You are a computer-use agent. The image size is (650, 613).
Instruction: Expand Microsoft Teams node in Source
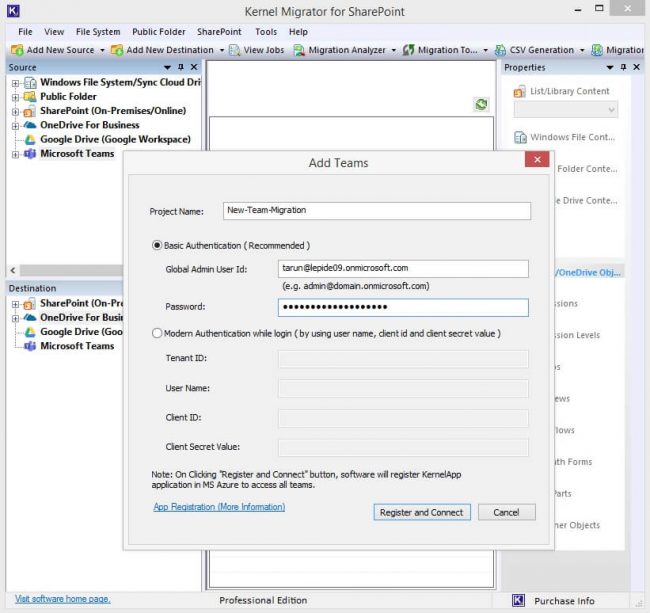(15, 154)
